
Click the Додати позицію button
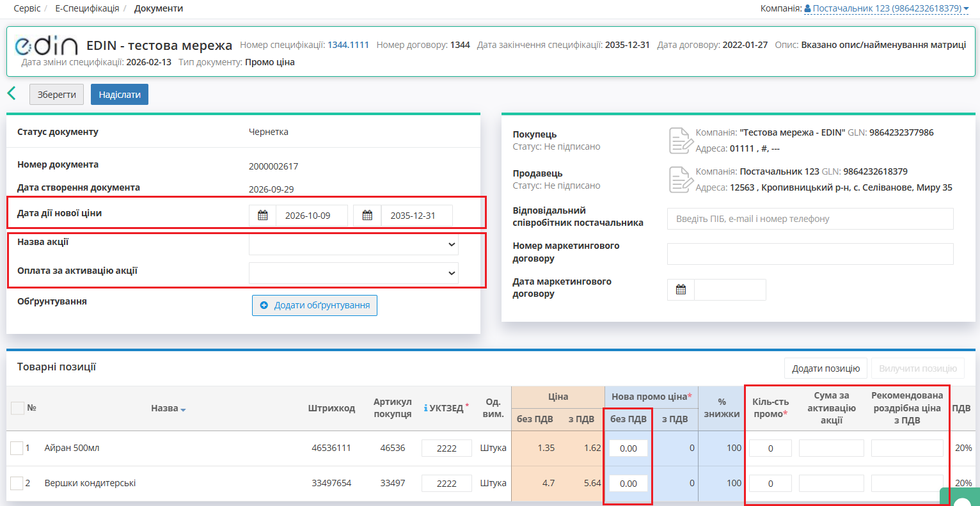pos(826,368)
